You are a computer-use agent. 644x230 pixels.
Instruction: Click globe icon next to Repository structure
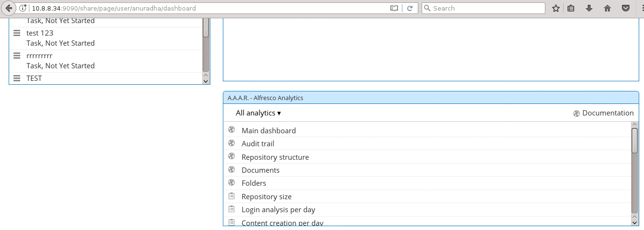[232, 156]
